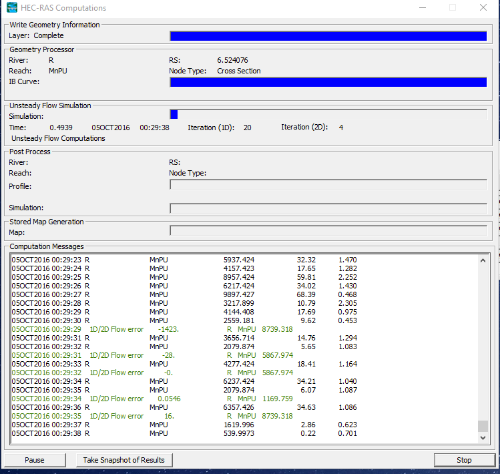Select 1D/2D Flow error row showing 0.0546
The image size is (500, 474).
coord(152,398)
